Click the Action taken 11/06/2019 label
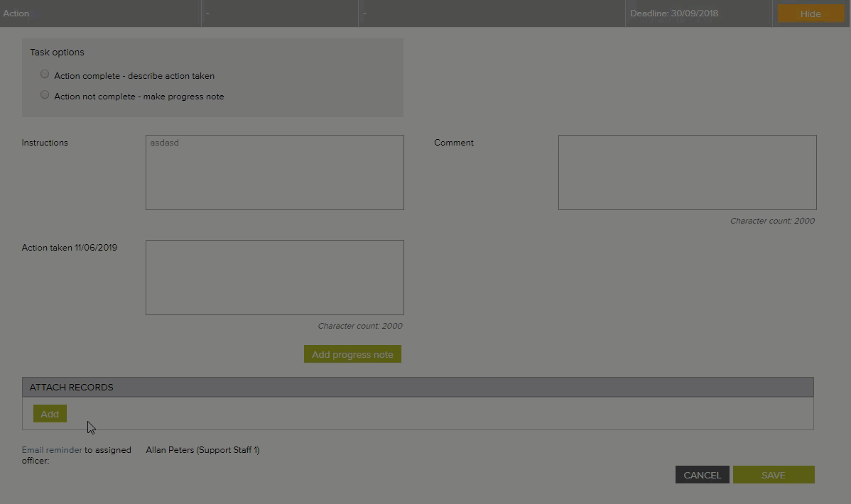Image resolution: width=851 pixels, height=504 pixels. (x=70, y=248)
